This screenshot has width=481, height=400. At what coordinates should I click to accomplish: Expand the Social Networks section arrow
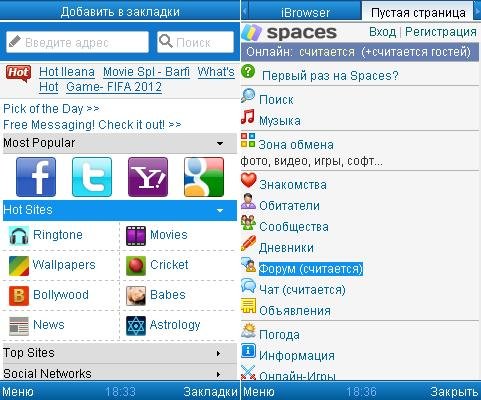(x=219, y=374)
